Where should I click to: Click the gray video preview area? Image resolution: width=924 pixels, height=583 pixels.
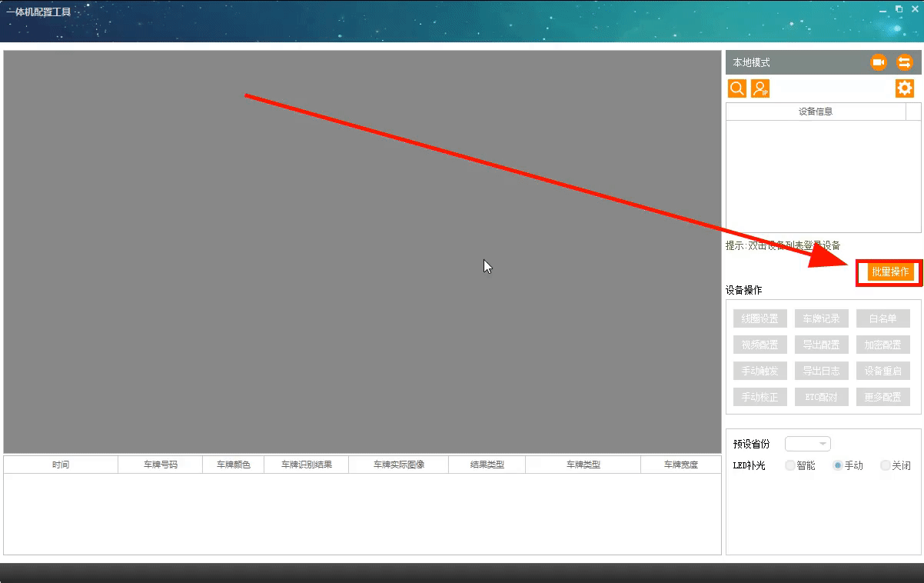click(x=362, y=252)
